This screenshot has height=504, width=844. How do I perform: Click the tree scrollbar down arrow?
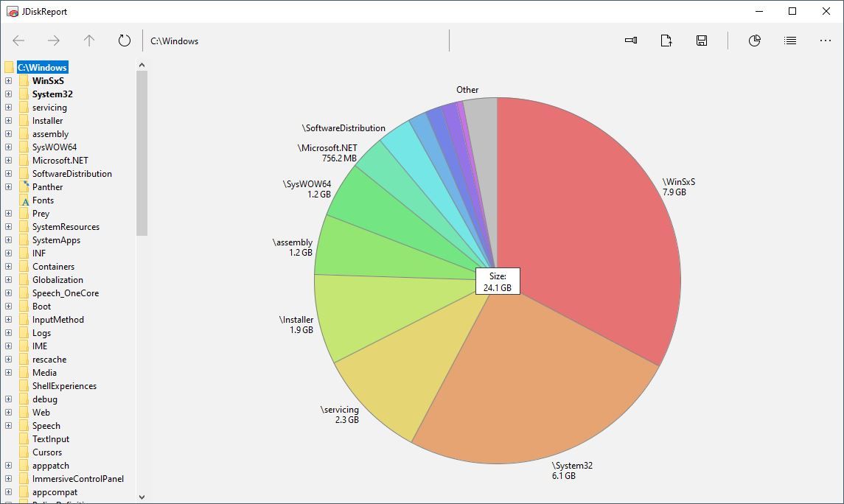tap(142, 497)
